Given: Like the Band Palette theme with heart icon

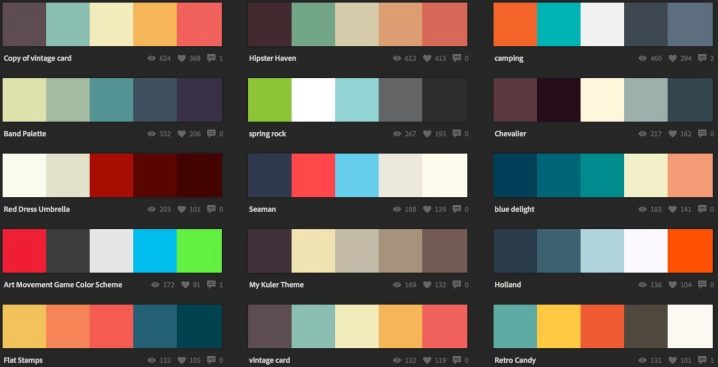Looking at the screenshot, I should [181, 134].
